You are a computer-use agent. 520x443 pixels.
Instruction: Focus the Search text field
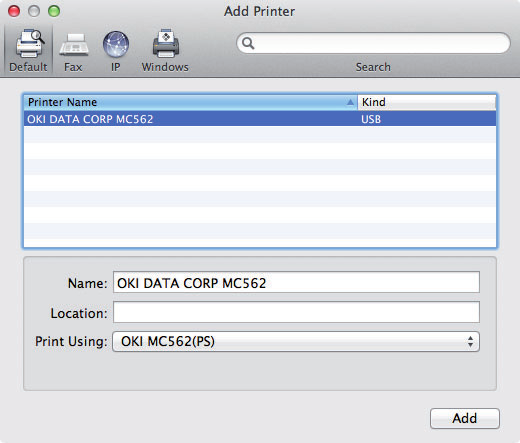(373, 43)
